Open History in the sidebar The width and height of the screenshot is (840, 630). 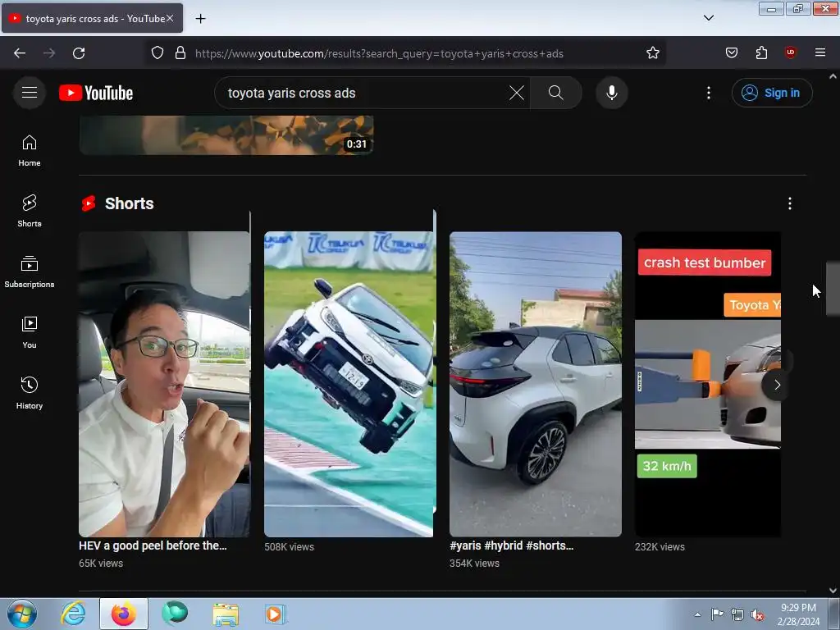[30, 393]
